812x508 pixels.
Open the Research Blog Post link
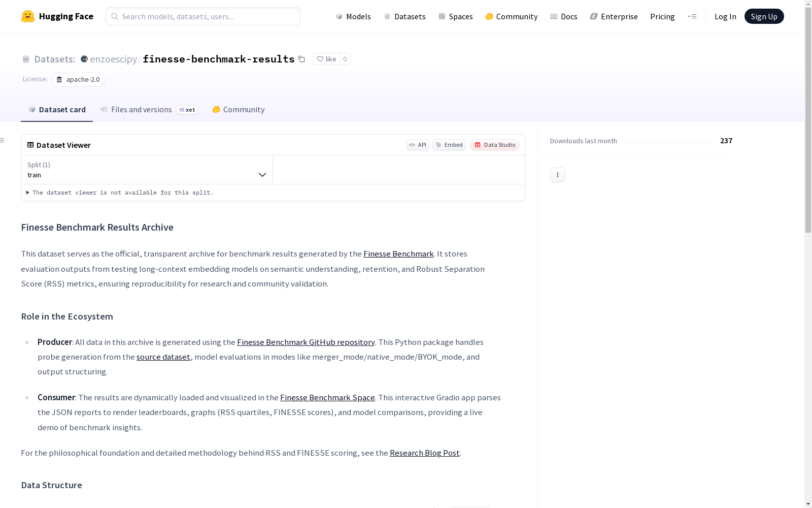click(x=424, y=453)
